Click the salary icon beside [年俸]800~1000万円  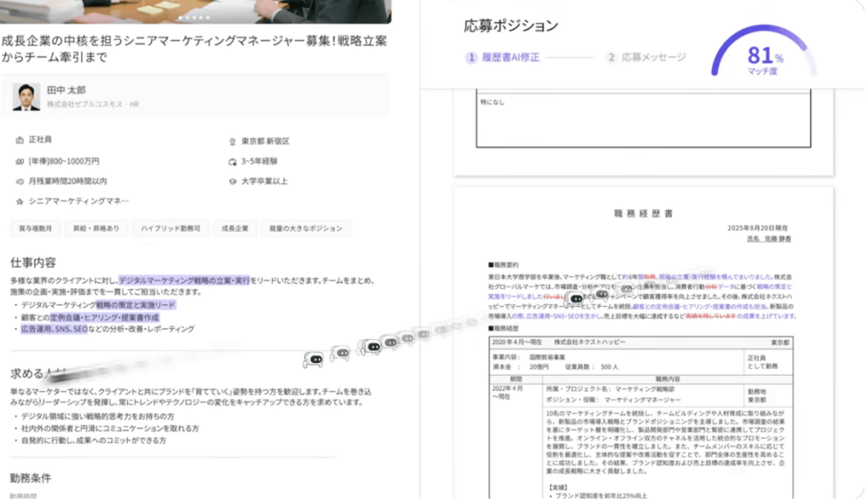[20, 162]
